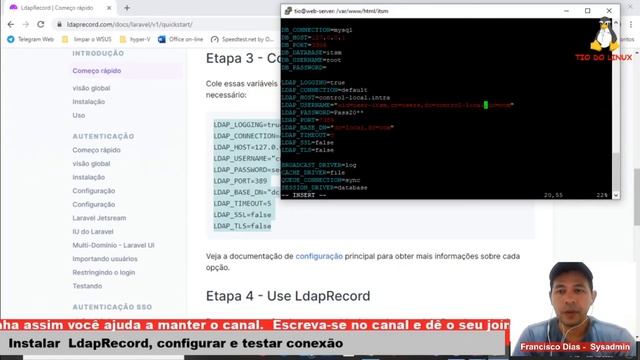
Task: Open Multi-Domínio - Laravel UI item
Action: [x=113, y=245]
